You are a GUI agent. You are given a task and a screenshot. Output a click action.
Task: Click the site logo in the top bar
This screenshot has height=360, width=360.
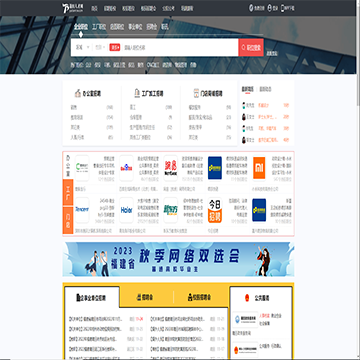tap(72, 8)
